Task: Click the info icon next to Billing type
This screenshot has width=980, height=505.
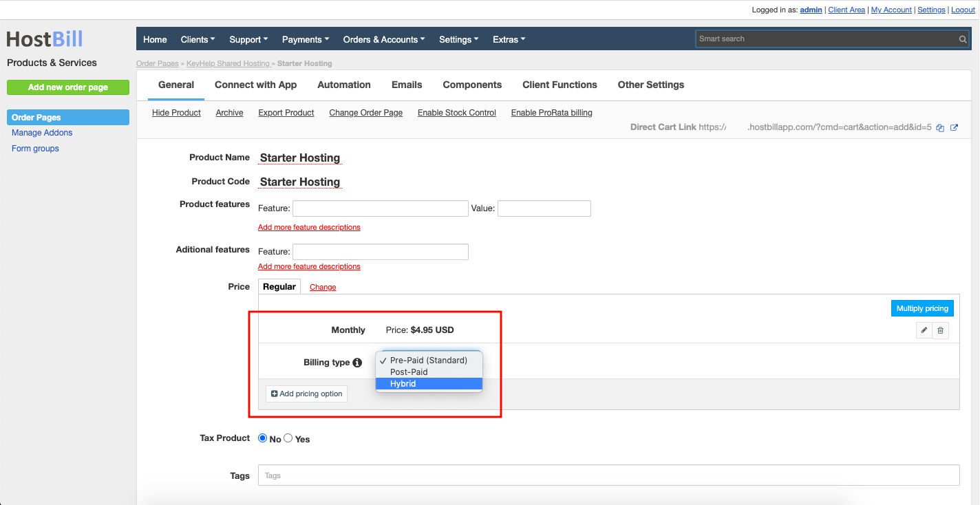Action: pyautogui.click(x=359, y=362)
